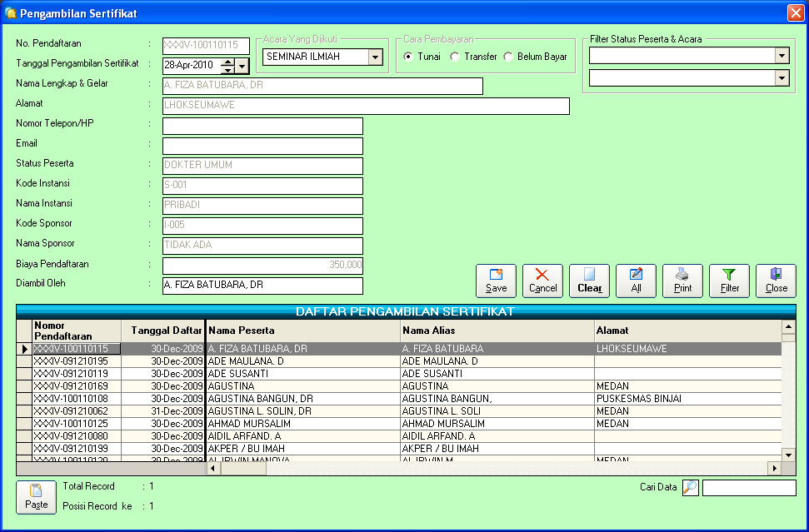
Task: Click the Diambil Oleh text field
Action: tap(262, 286)
